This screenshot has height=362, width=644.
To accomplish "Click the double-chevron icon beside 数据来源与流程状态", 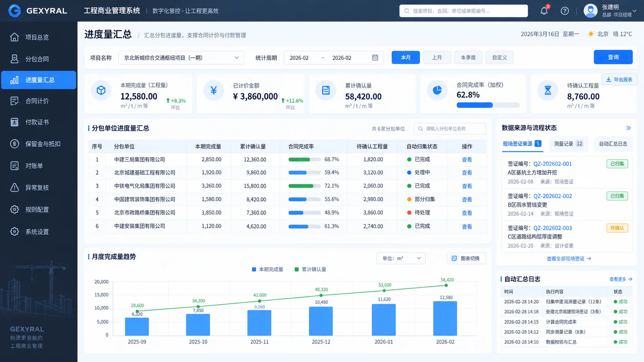I will pyautogui.click(x=628, y=128).
